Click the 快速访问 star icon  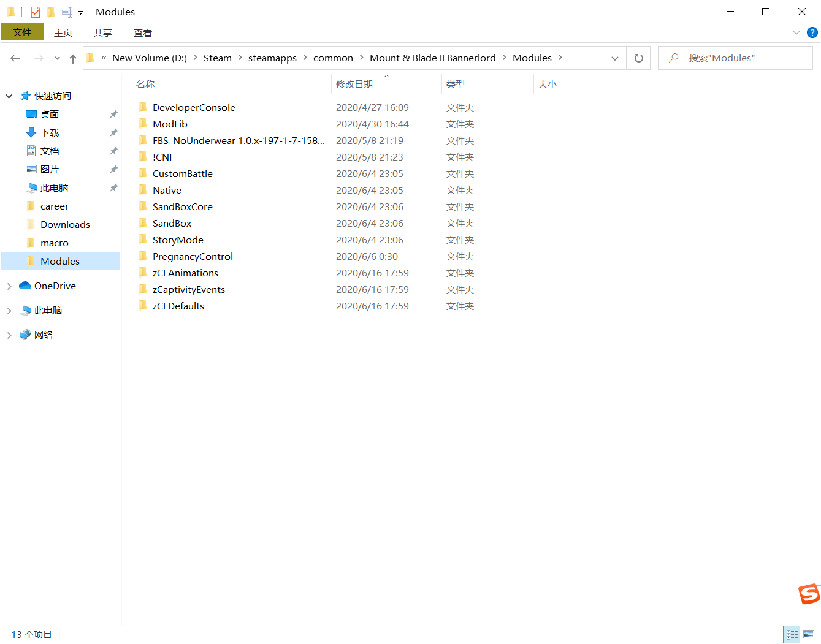coord(26,96)
